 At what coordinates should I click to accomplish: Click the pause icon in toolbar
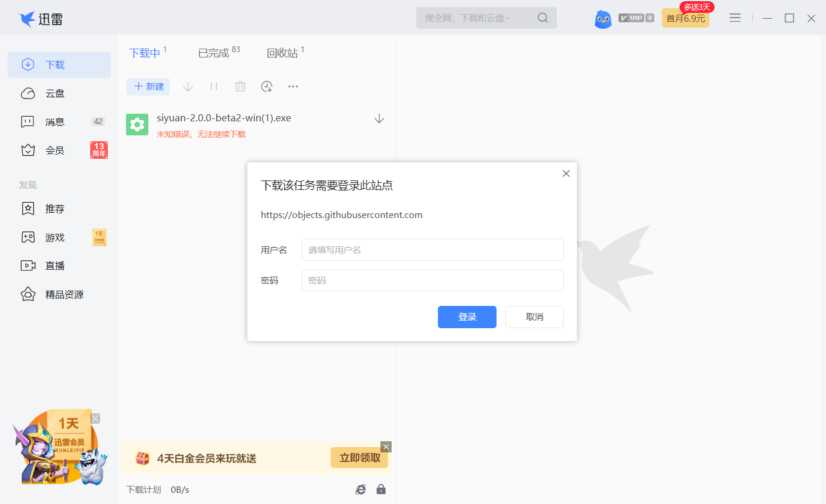(214, 87)
